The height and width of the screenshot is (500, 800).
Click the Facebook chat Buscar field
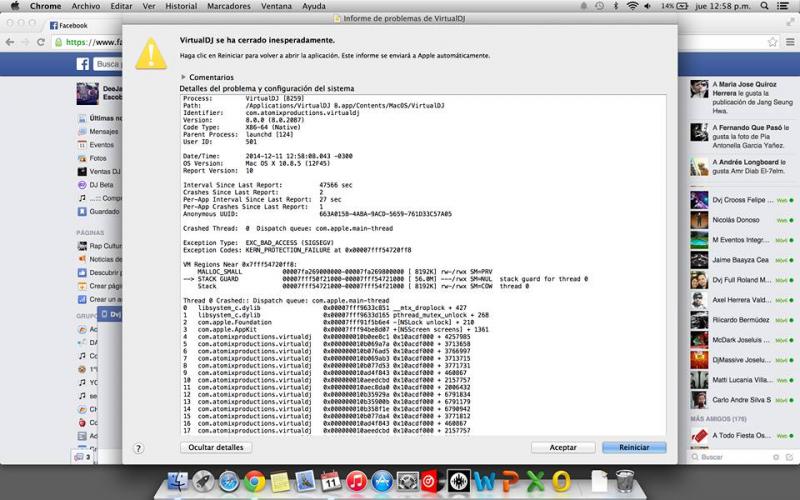[732, 457]
